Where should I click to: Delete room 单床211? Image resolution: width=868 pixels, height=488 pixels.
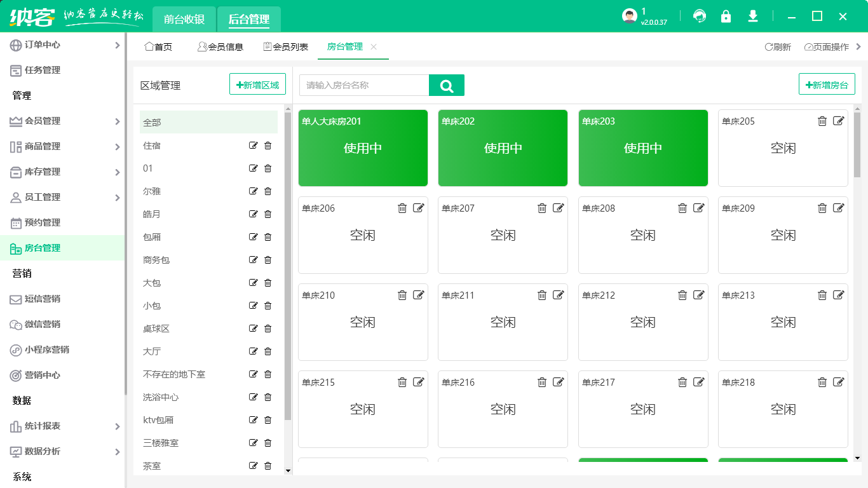coord(542,295)
